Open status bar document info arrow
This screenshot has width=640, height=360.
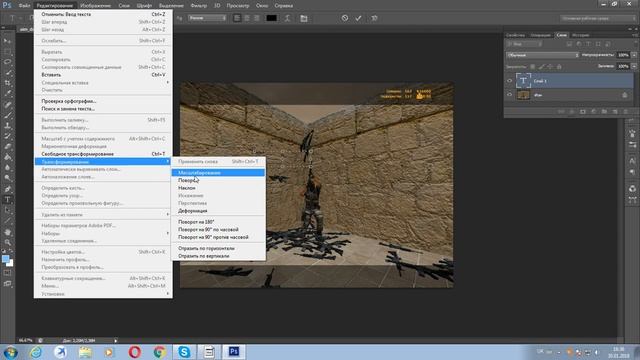point(116,340)
